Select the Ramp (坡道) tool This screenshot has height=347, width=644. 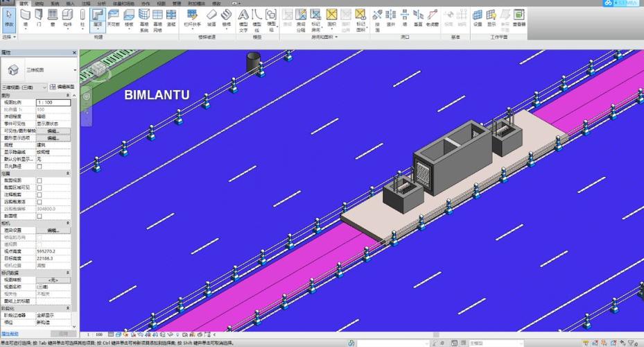(x=211, y=18)
